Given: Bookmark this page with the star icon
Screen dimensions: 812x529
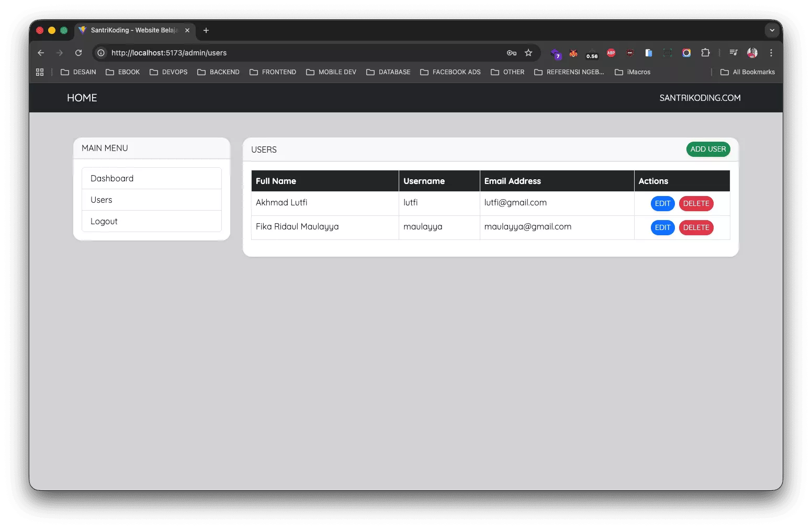Looking at the screenshot, I should click(528, 53).
